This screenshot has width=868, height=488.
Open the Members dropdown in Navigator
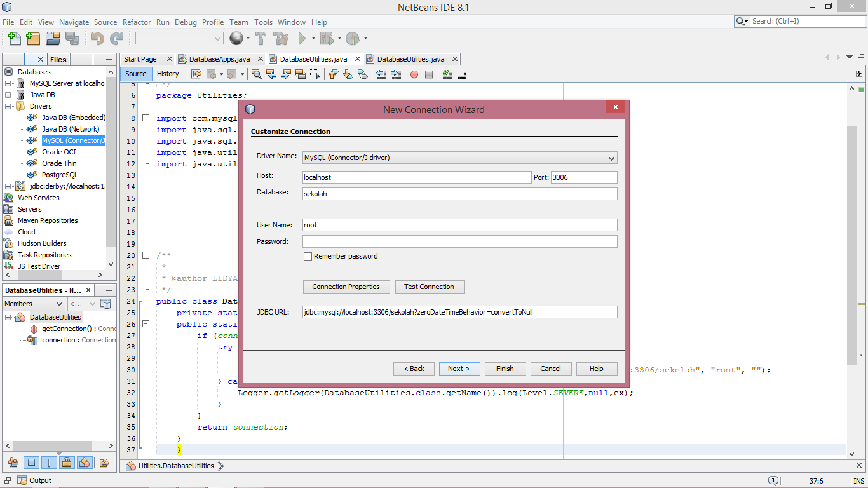click(33, 304)
